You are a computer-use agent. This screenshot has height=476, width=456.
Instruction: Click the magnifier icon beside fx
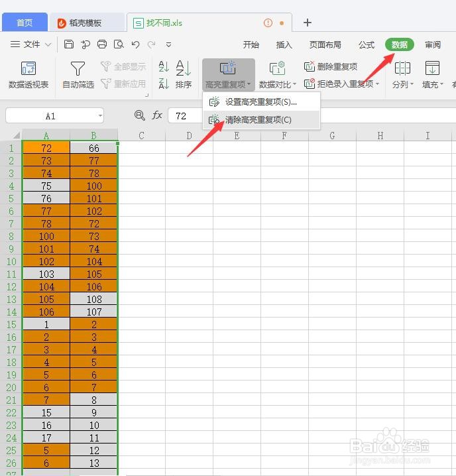(139, 115)
